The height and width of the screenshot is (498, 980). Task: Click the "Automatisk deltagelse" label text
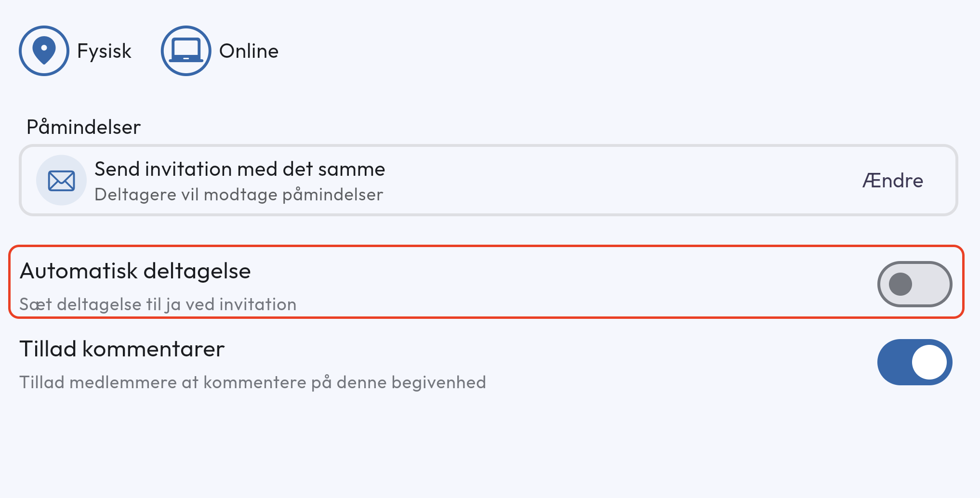click(x=135, y=271)
